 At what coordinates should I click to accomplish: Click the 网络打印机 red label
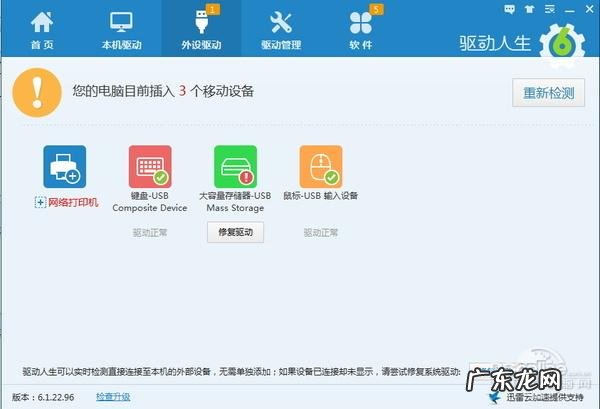pyautogui.click(x=73, y=202)
